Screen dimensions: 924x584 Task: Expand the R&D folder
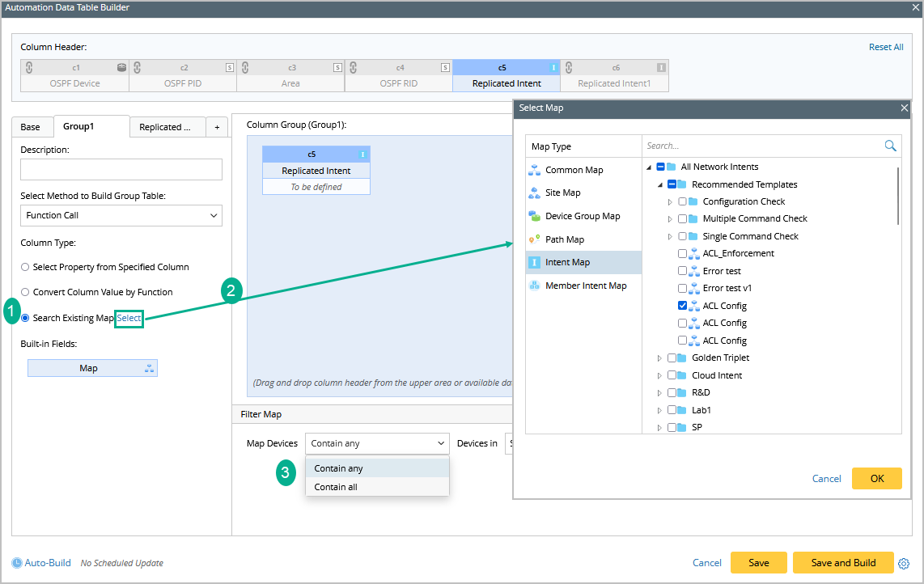pyautogui.click(x=659, y=393)
